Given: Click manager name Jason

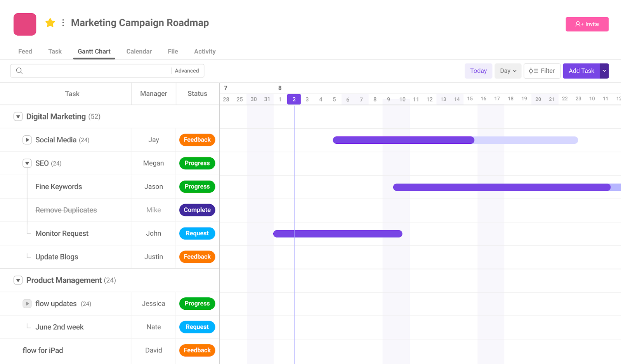Looking at the screenshot, I should point(154,186).
